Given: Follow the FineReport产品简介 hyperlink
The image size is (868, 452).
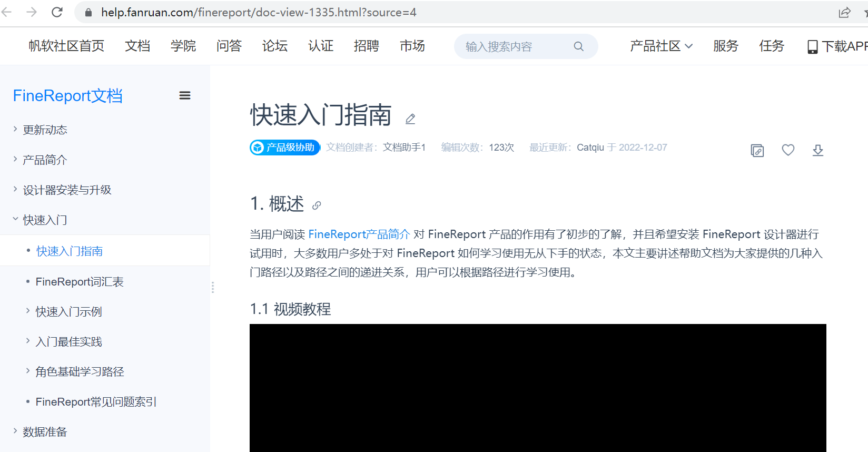Looking at the screenshot, I should tap(359, 234).
